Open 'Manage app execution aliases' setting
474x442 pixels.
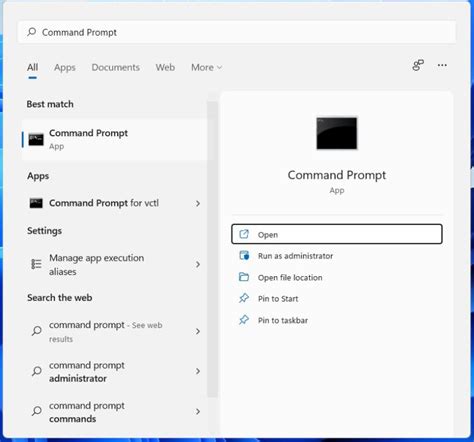pos(114,264)
